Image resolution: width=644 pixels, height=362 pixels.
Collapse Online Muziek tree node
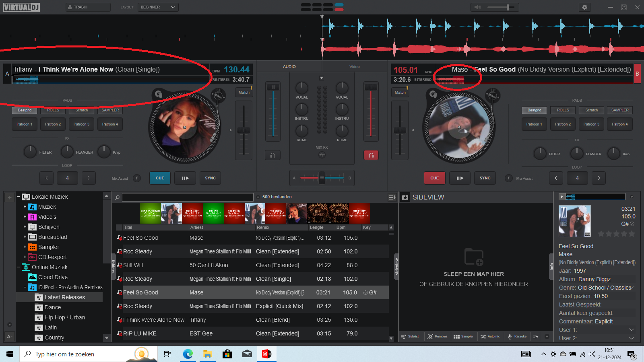pos(19,267)
